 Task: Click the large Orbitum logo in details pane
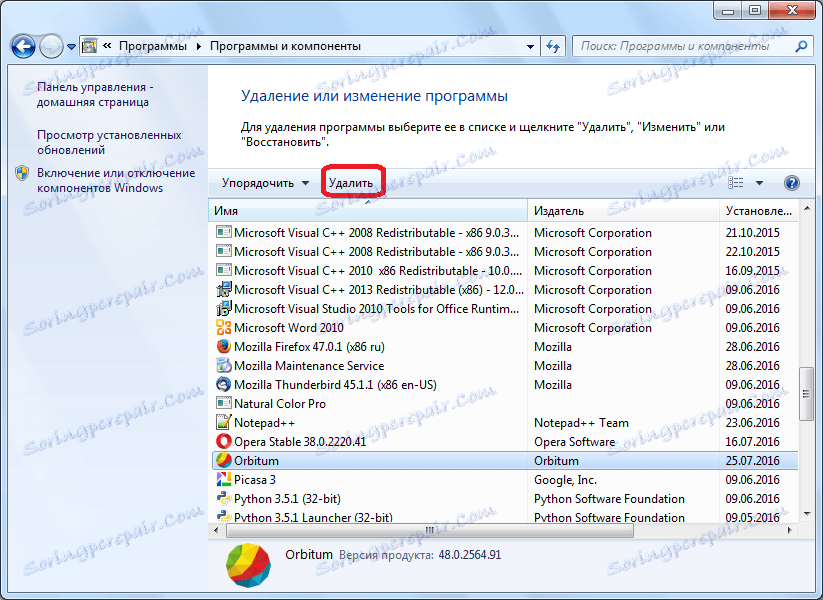pos(248,565)
